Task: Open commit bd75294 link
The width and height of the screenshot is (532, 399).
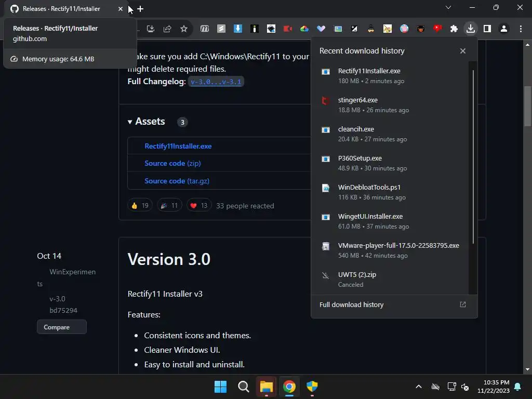Action: [63, 311]
